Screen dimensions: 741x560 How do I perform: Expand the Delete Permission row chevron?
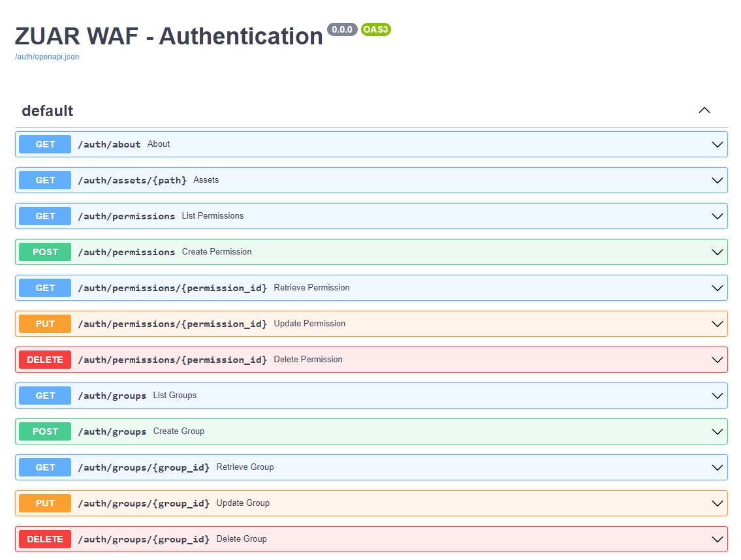click(x=717, y=360)
